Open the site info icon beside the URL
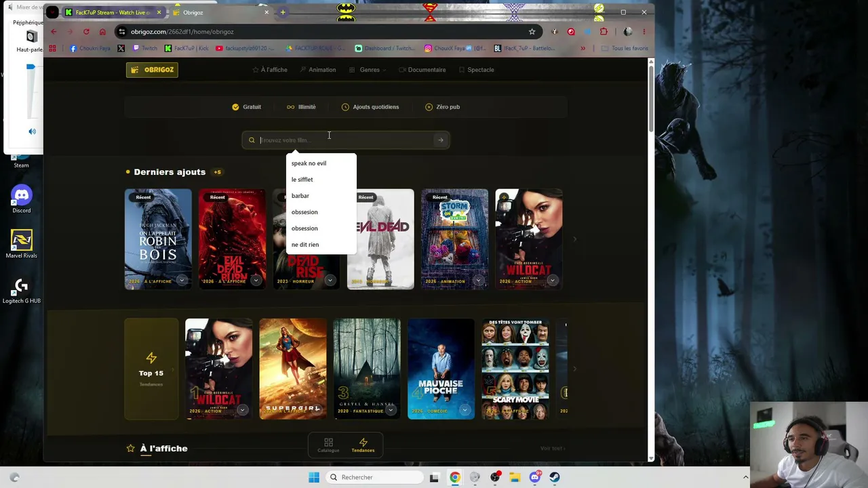Image resolution: width=868 pixels, height=488 pixels. coord(121,32)
